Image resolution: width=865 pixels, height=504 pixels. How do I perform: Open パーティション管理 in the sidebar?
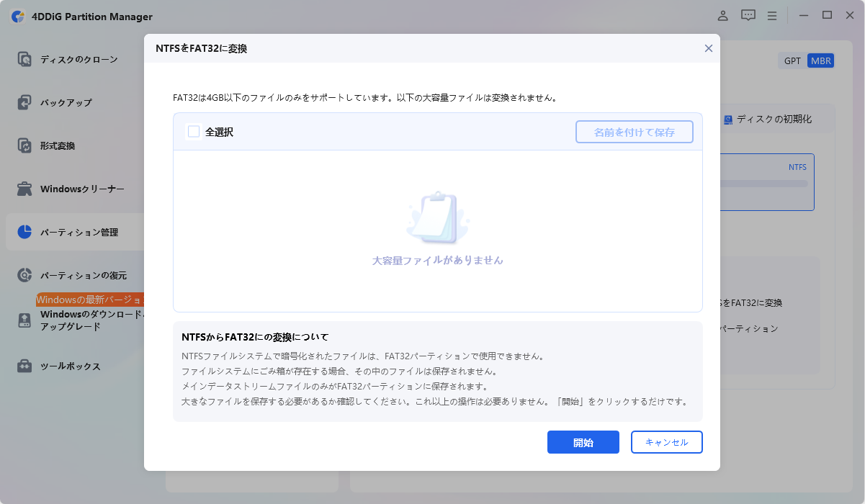79,232
